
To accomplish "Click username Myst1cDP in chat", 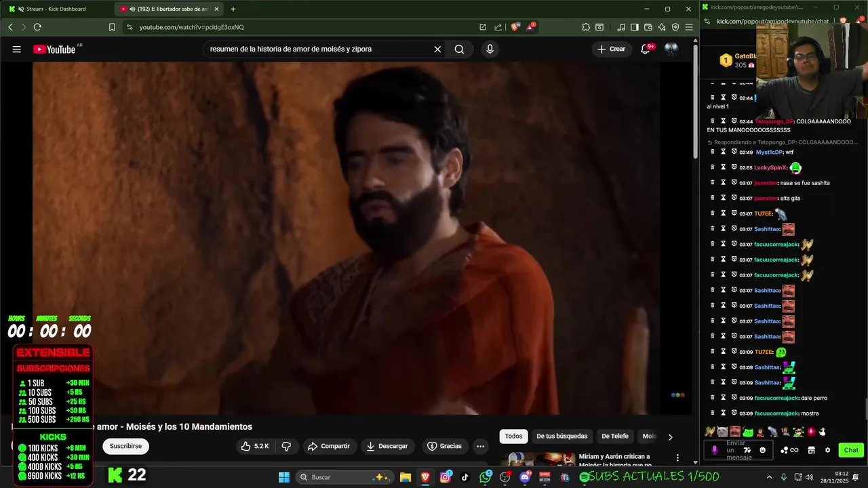I will 769,152.
